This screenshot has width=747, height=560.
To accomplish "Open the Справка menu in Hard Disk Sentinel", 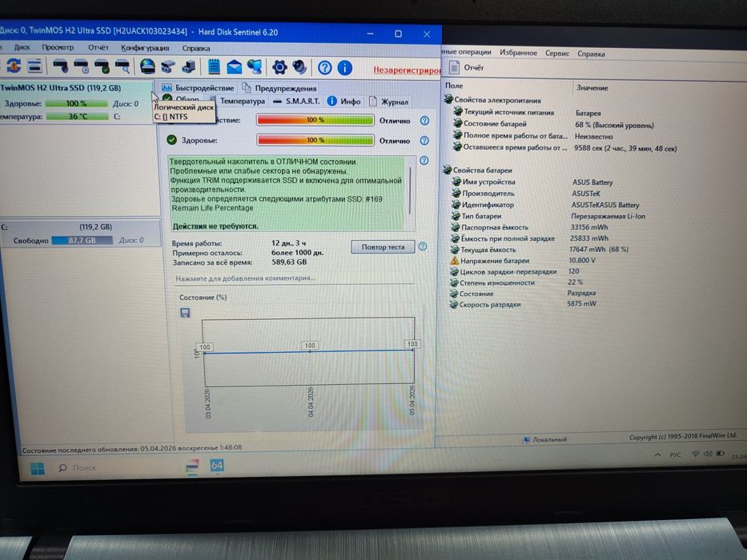I will tap(196, 48).
